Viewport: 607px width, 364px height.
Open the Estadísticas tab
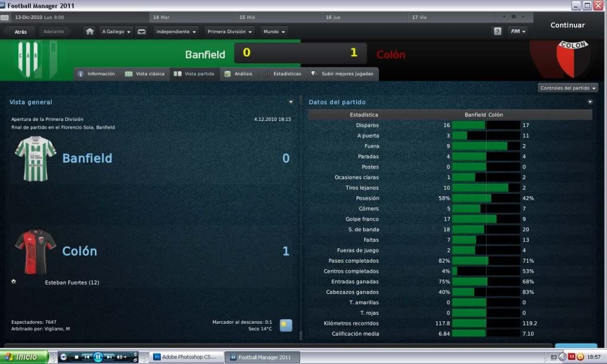point(282,74)
